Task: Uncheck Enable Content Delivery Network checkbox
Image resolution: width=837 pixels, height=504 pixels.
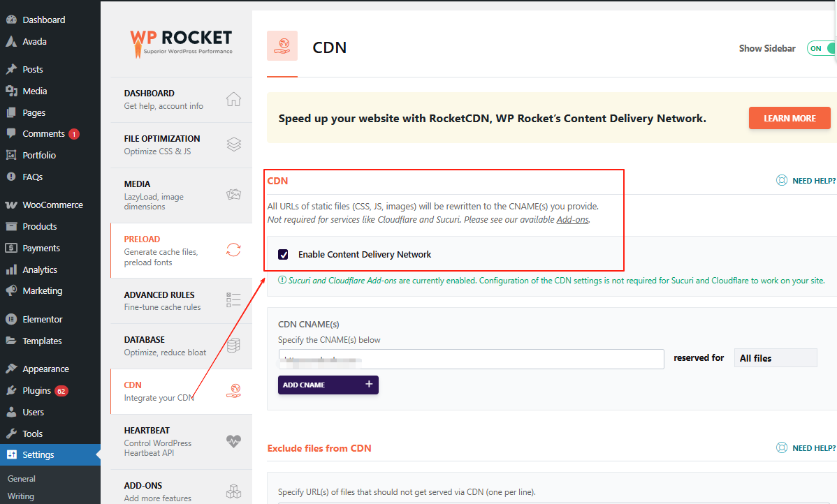Action: (283, 255)
